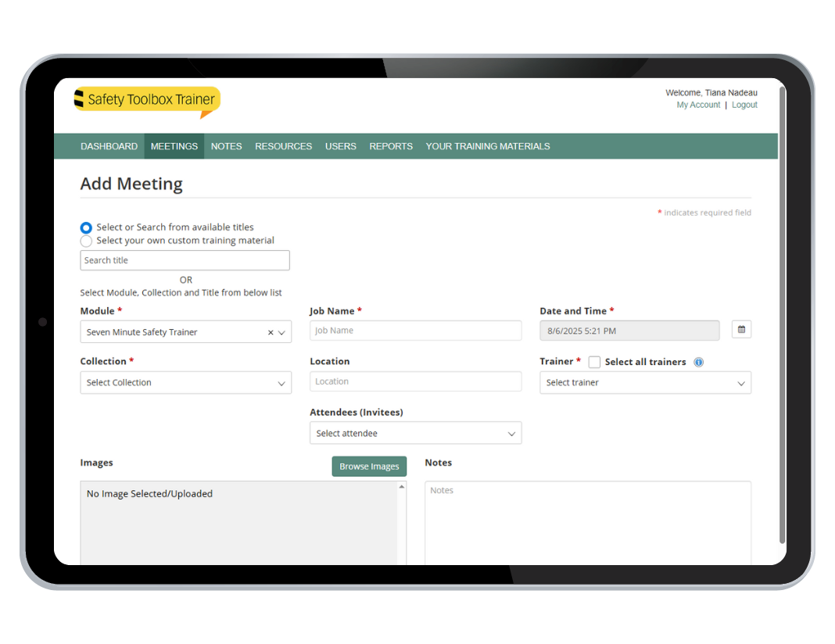Log out using the Logout link

pos(744,105)
